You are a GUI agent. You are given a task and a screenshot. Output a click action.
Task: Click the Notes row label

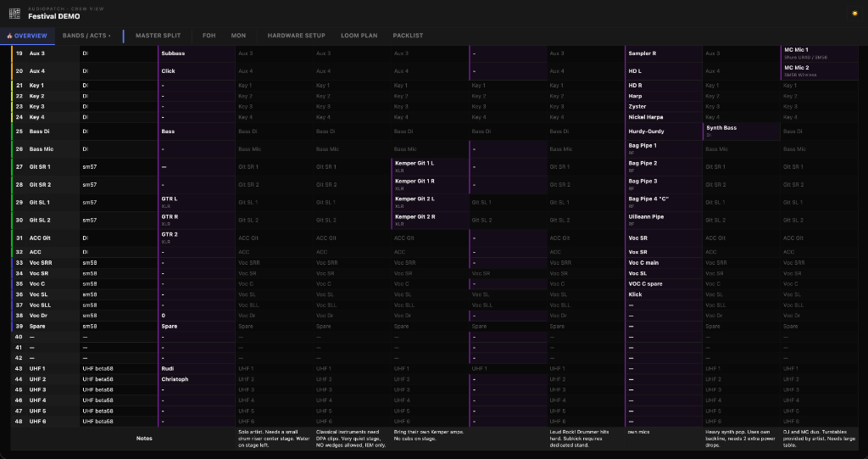(144, 439)
